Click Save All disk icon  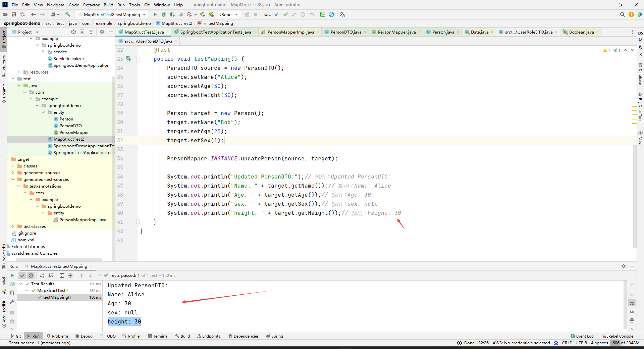coord(14,14)
